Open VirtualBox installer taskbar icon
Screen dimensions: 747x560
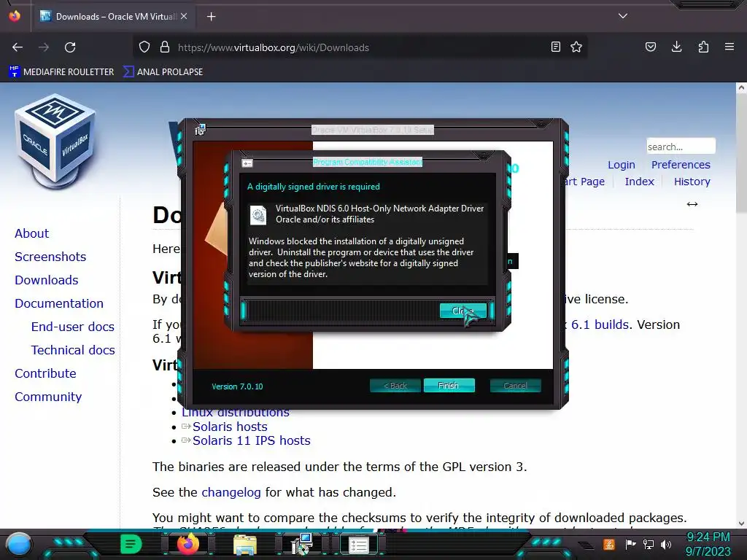pos(302,545)
